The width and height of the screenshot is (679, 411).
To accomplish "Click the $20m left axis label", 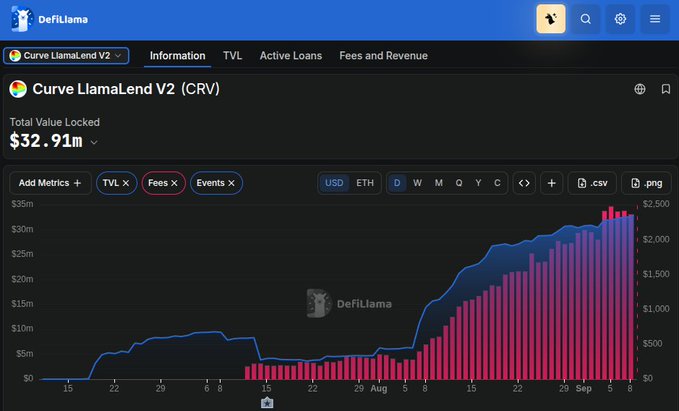I will point(23,279).
